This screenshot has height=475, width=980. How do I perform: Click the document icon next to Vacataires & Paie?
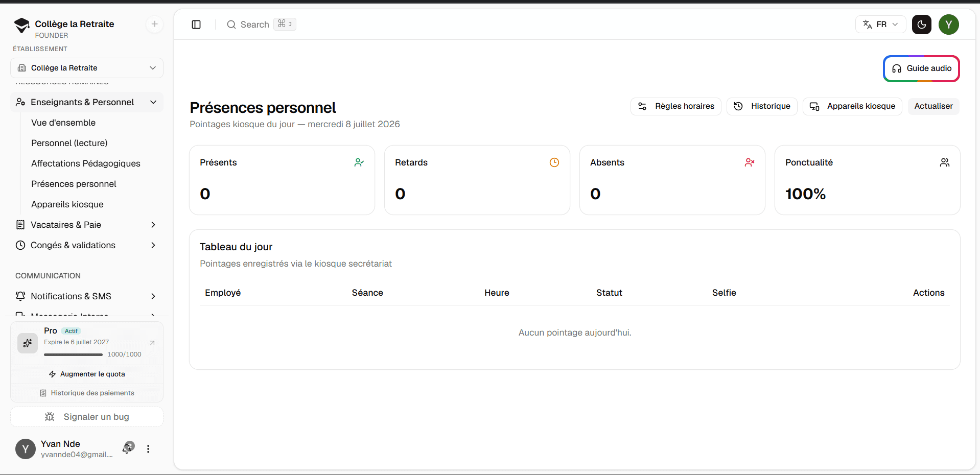tap(20, 225)
